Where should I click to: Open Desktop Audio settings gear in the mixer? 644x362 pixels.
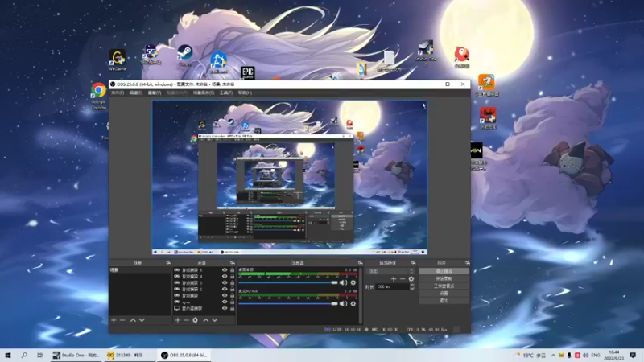353,283
